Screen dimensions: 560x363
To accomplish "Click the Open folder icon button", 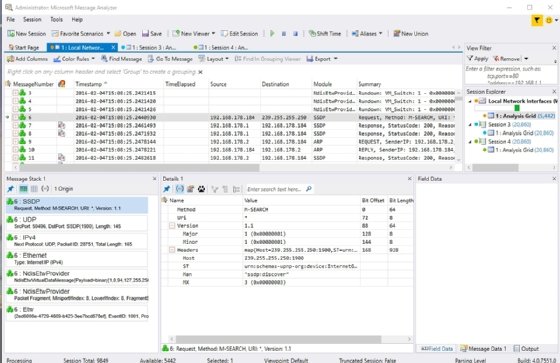I will coord(125,34).
